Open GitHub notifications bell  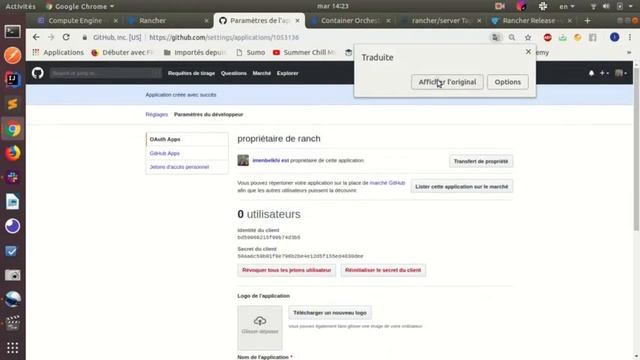coord(591,73)
